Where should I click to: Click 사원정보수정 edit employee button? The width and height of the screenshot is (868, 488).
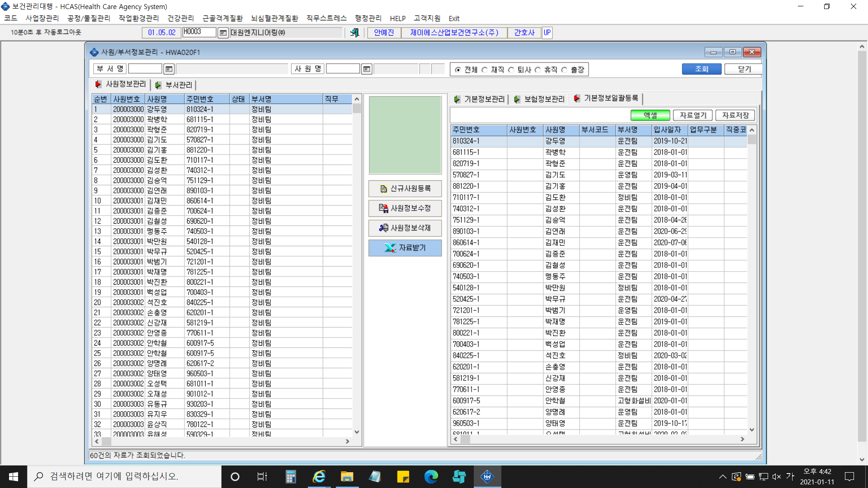tap(405, 208)
